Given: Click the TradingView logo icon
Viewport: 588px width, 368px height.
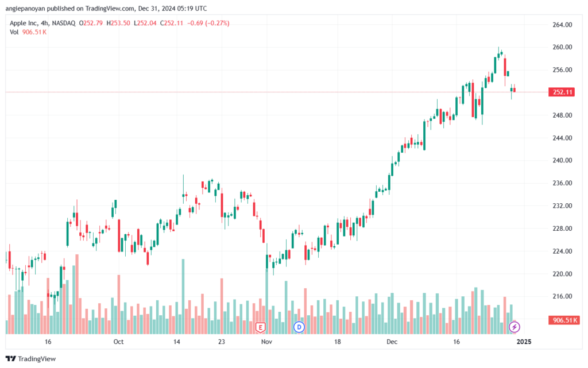Looking at the screenshot, I should pyautogui.click(x=11, y=359).
